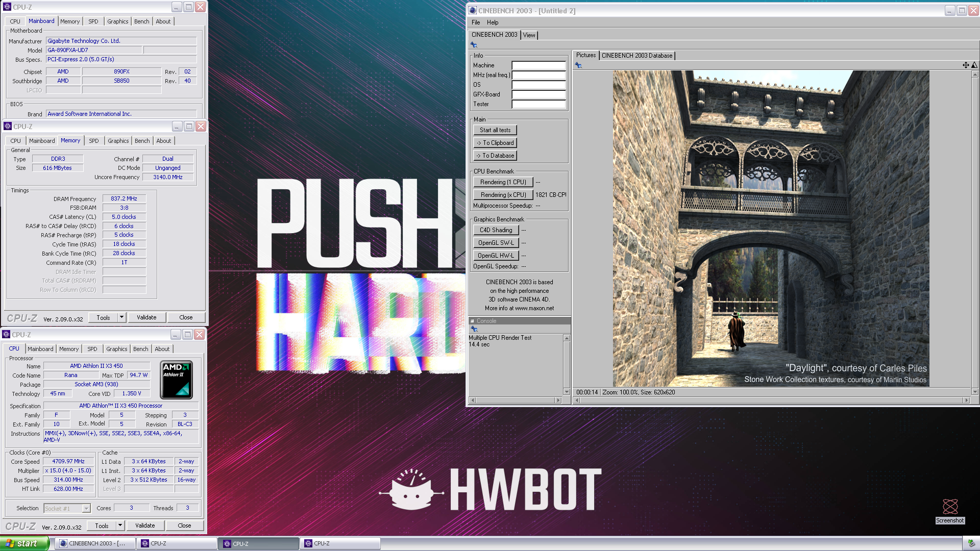The width and height of the screenshot is (980, 551).
Task: Click the rendered Daylight picture
Action: tap(771, 228)
